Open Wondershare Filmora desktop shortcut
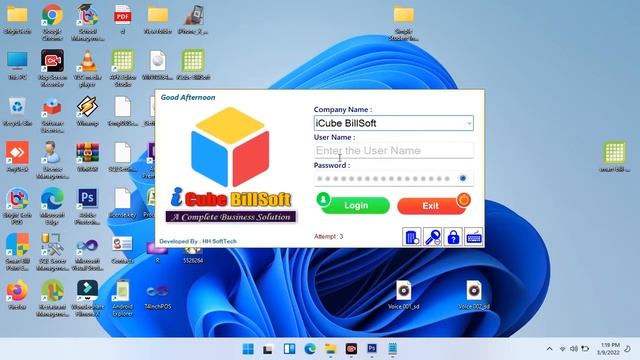The height and width of the screenshot is (360, 640). [87, 298]
